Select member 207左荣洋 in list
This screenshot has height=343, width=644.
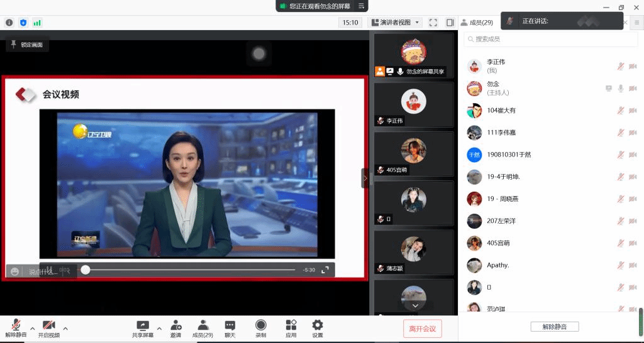551,221
